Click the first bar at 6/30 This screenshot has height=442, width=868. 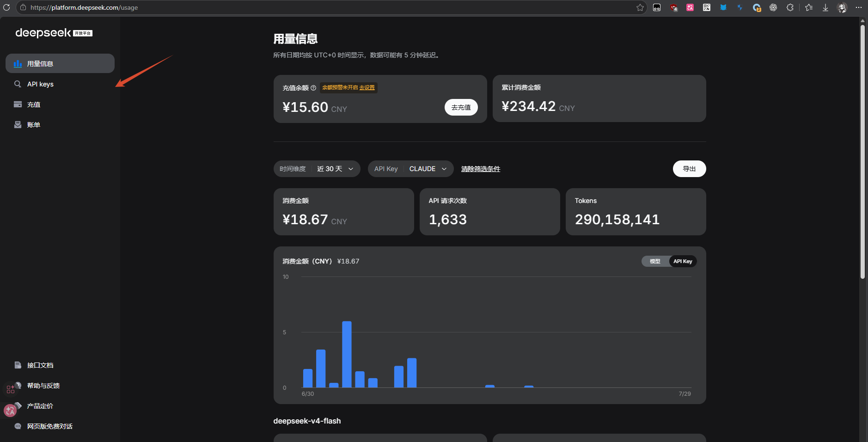tap(308, 378)
